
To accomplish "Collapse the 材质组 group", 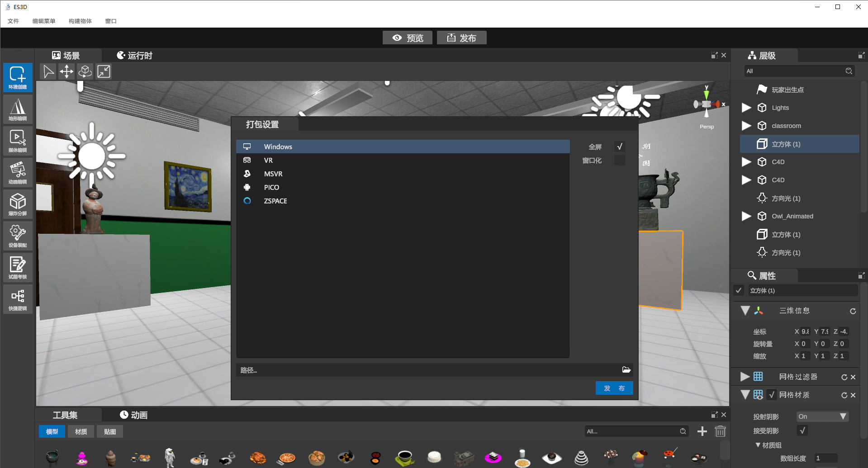I will click(758, 445).
